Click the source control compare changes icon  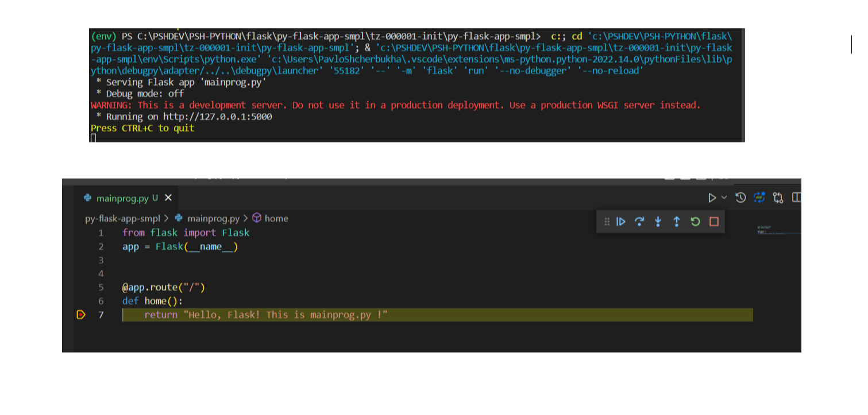778,198
